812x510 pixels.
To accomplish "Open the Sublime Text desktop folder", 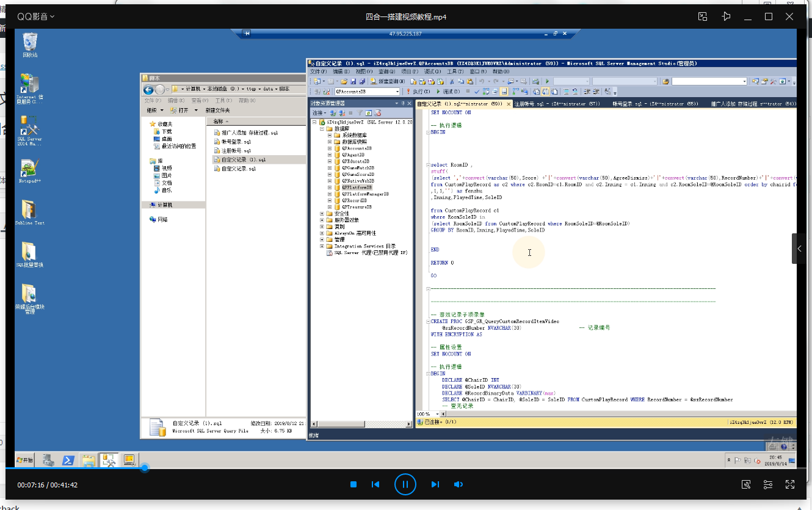I will (x=30, y=213).
